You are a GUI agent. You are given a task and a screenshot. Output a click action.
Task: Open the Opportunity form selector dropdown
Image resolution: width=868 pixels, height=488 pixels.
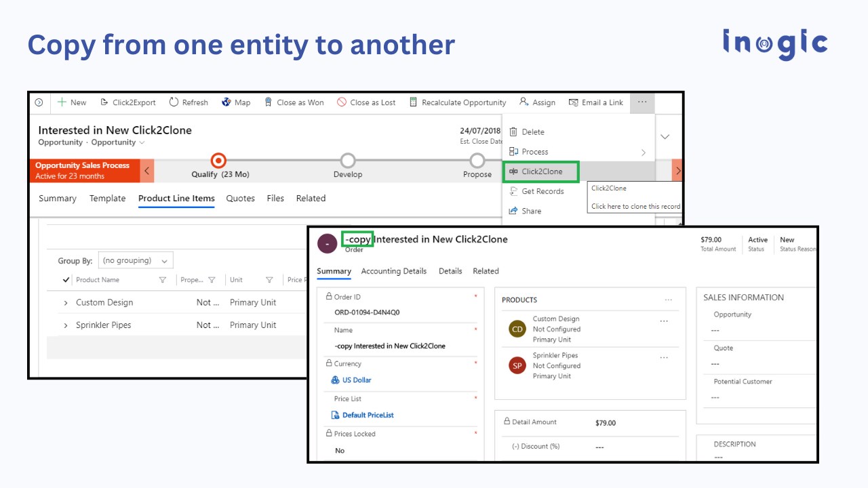(x=142, y=142)
